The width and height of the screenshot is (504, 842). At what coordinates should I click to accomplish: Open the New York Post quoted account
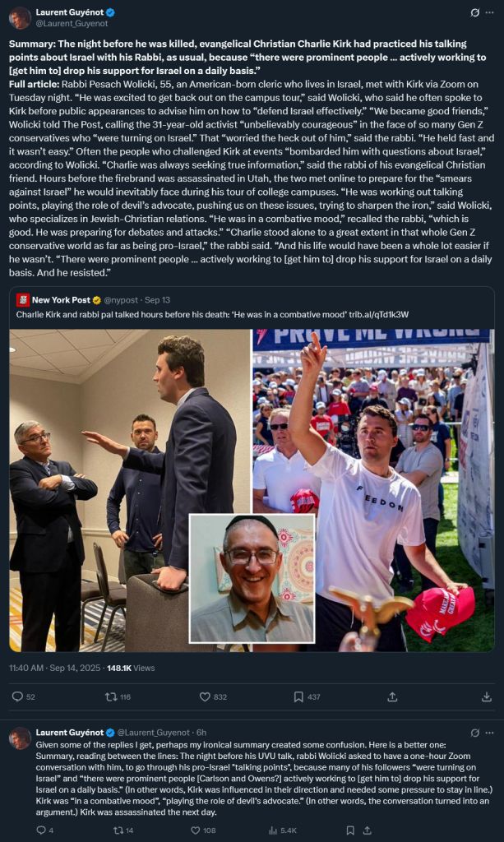61,299
